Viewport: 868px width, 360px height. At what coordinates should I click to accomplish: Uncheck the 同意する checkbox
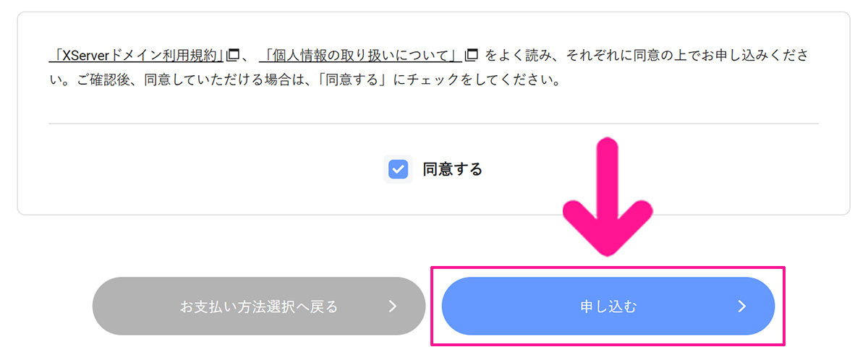pos(398,169)
